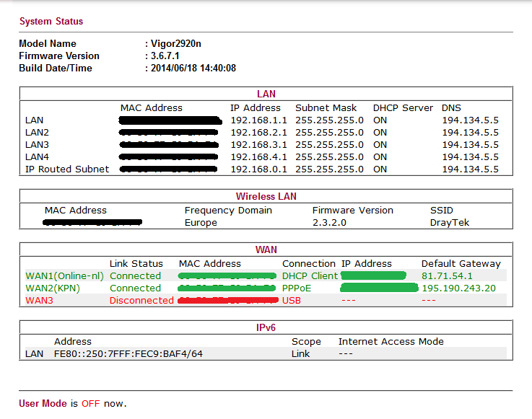Select DNS 194.134.5.5 in LAN4 row

(470, 157)
